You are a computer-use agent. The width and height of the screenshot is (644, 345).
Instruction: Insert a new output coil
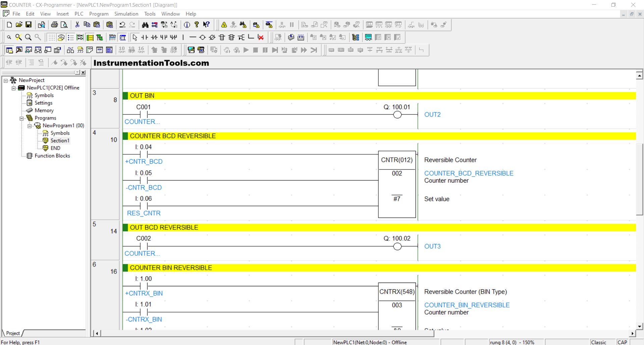202,37
